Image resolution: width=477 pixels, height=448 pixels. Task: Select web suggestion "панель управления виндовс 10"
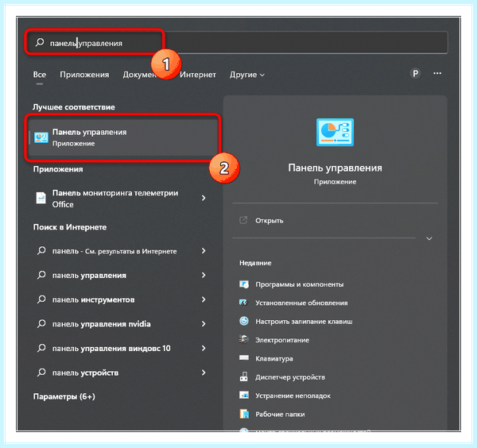(x=121, y=348)
